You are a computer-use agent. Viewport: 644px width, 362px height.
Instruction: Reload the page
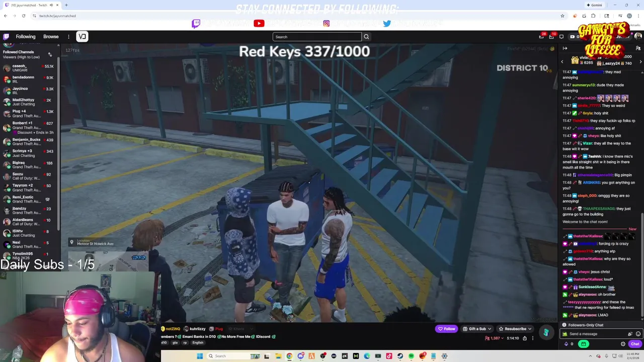[x=23, y=16]
